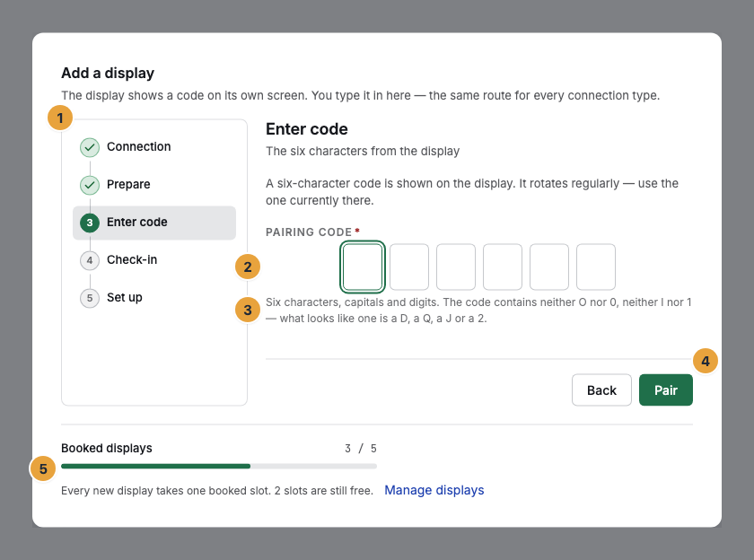
Task: Click the Booked displays progress bar
Action: tap(219, 467)
